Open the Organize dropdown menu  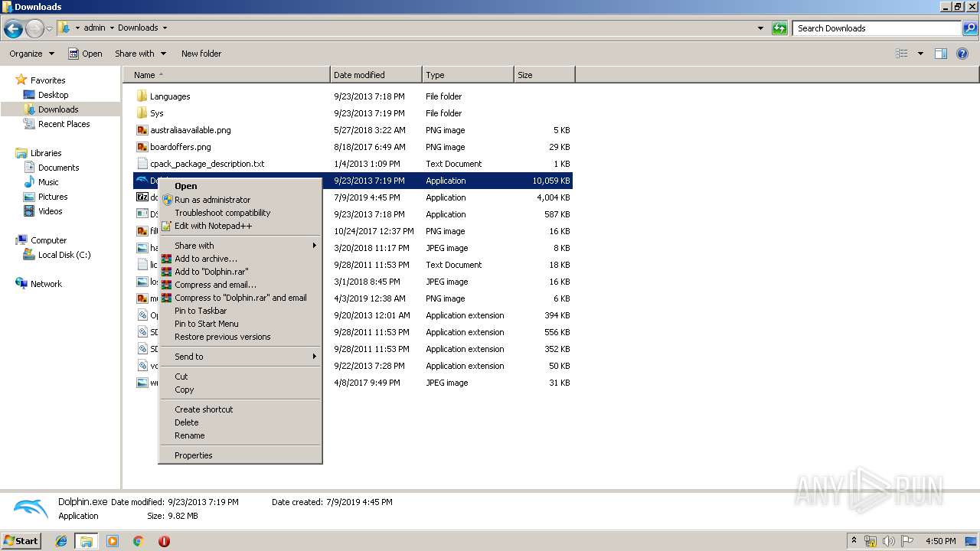tap(31, 54)
